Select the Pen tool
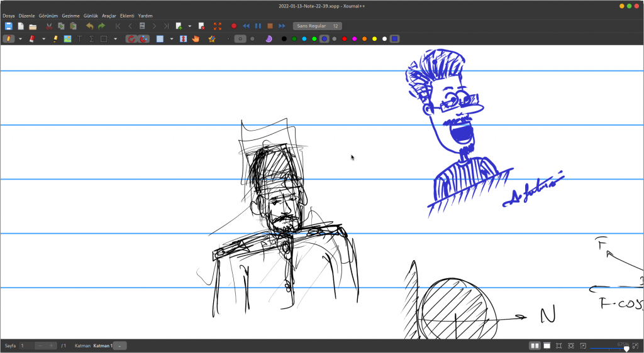Image resolution: width=644 pixels, height=353 pixels. pos(9,39)
